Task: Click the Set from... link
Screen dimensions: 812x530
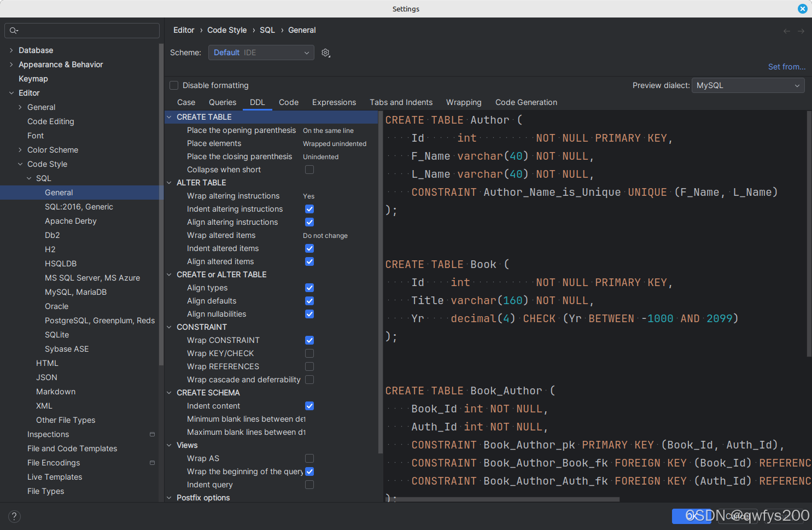Action: [786, 67]
